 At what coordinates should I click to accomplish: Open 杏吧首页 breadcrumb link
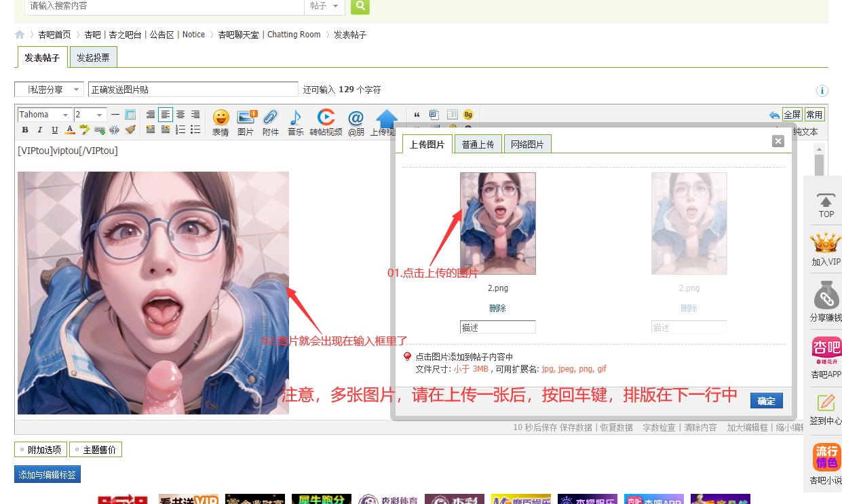(x=54, y=35)
